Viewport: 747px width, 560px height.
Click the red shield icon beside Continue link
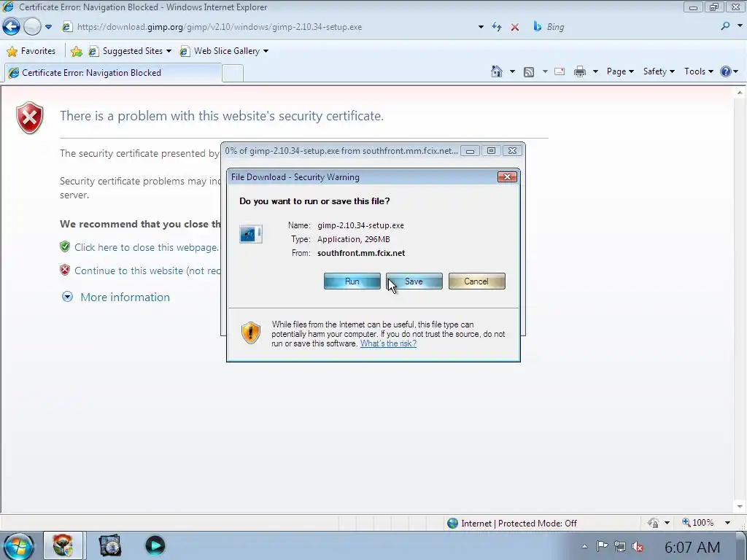pos(65,270)
